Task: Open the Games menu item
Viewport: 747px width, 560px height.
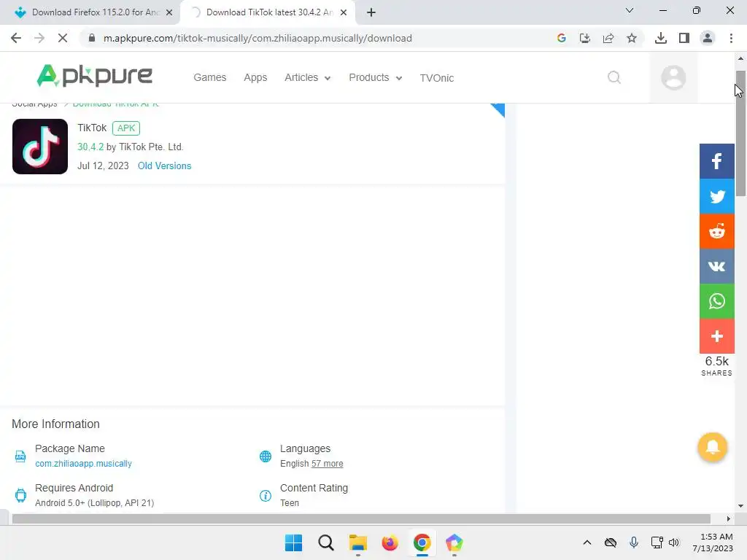Action: tap(209, 77)
